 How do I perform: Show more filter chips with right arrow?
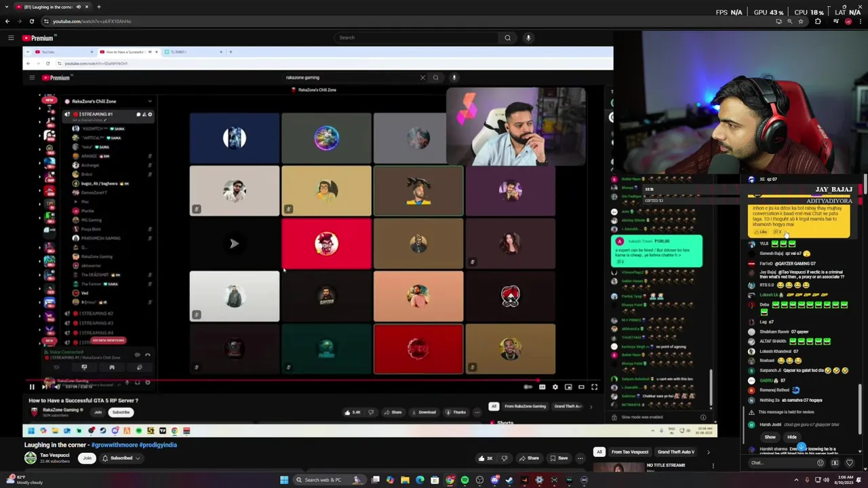[709, 452]
